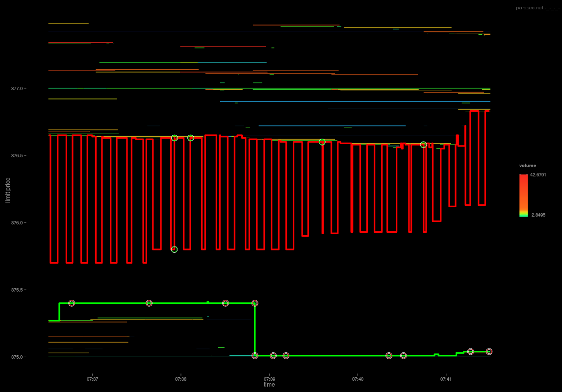This screenshot has height=392, width=562.
Task: Click the 375.0 price axis label
Action: click(17, 357)
